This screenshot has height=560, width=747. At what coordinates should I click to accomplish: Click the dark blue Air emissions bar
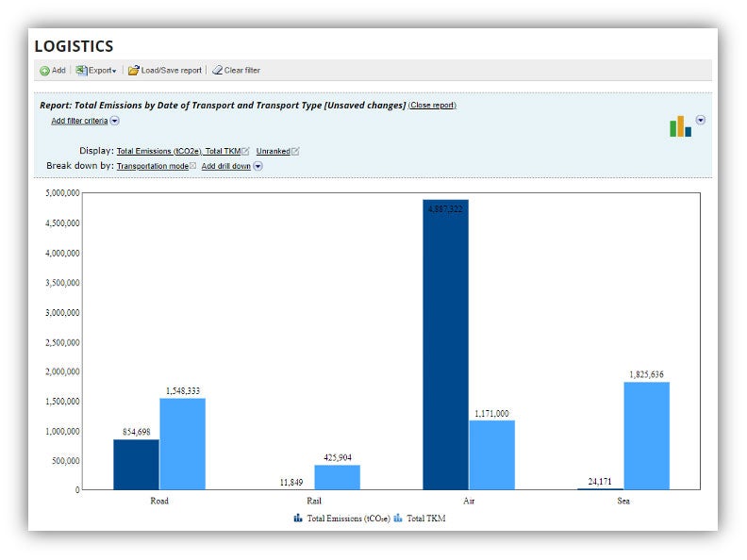445,344
